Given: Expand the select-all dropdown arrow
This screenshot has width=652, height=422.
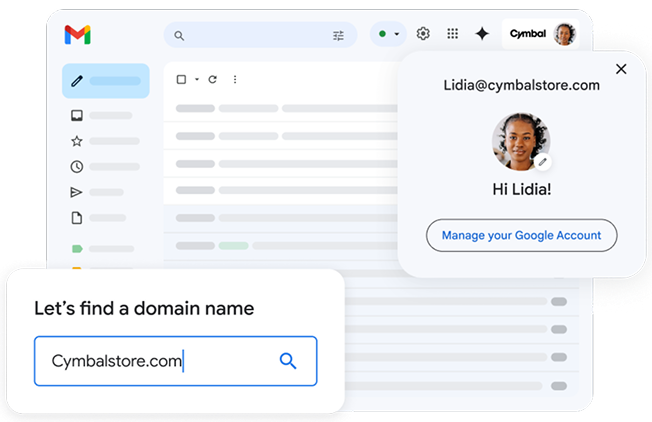Looking at the screenshot, I should (x=197, y=79).
